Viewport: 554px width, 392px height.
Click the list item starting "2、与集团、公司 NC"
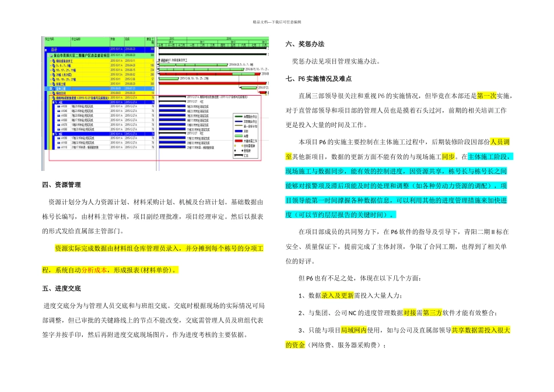tap(398, 313)
